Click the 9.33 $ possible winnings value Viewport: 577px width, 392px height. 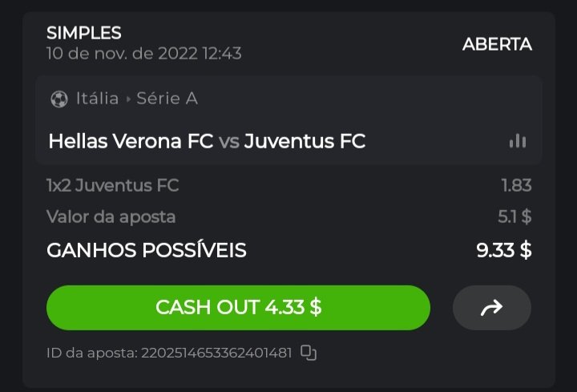point(503,250)
